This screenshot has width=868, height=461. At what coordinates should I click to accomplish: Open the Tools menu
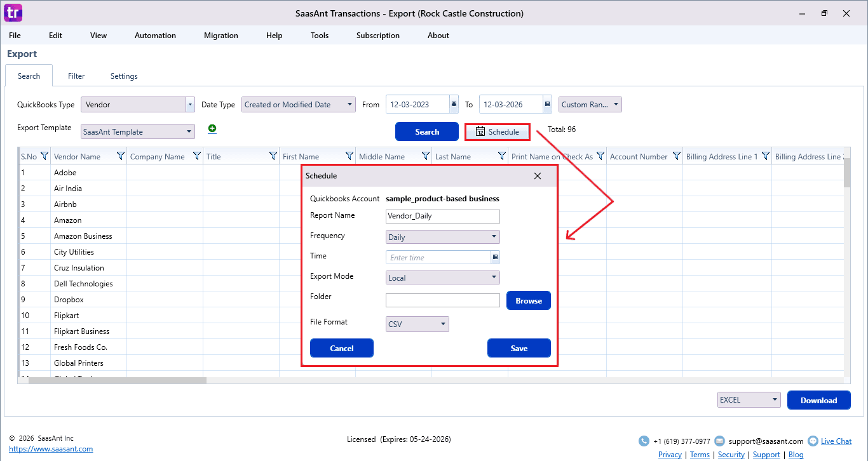[320, 36]
